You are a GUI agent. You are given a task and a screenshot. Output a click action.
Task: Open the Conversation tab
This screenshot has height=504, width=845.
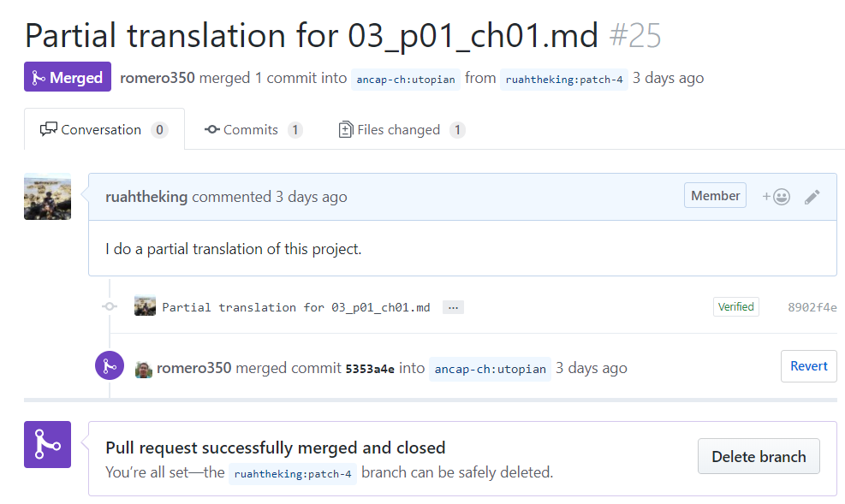point(104,130)
